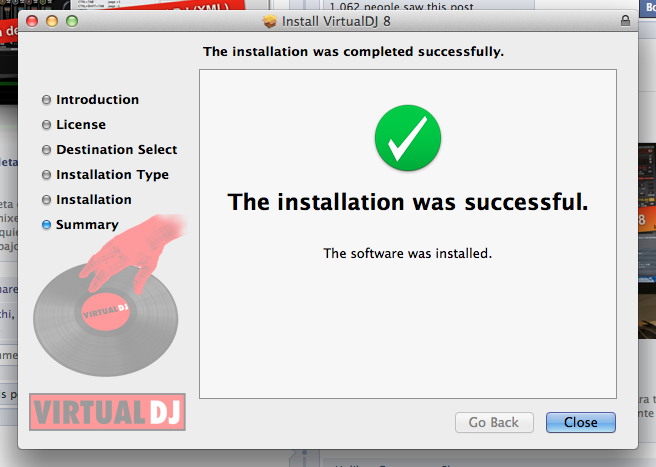656x467 pixels.
Task: Select the Destination Select step
Action: pyautogui.click(x=117, y=149)
